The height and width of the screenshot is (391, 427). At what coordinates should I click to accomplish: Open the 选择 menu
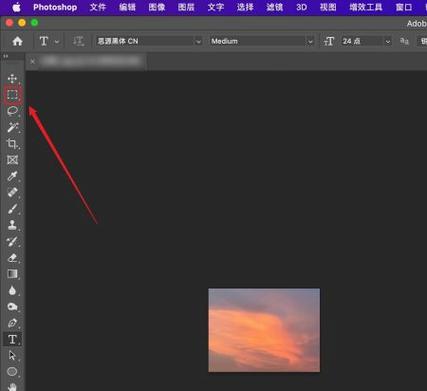245,7
